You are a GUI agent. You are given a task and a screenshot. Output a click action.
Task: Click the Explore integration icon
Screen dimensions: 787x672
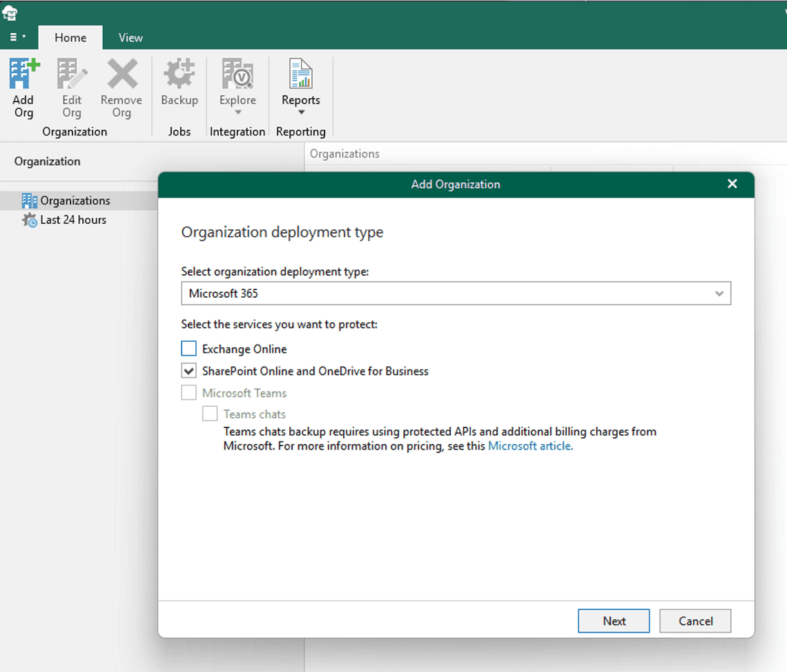click(x=237, y=75)
